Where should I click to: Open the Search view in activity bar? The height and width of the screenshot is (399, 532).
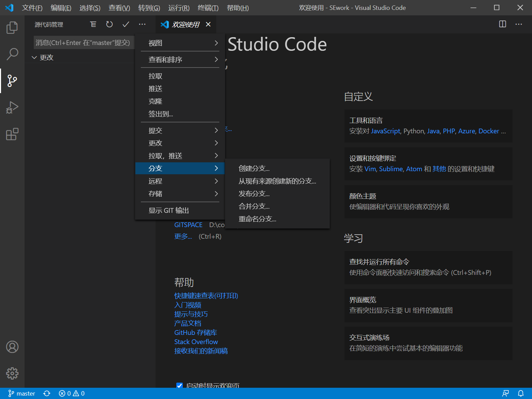point(12,54)
